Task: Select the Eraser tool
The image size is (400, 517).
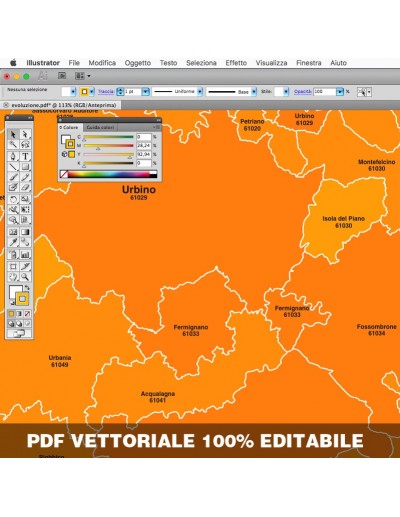Action: click(x=25, y=187)
